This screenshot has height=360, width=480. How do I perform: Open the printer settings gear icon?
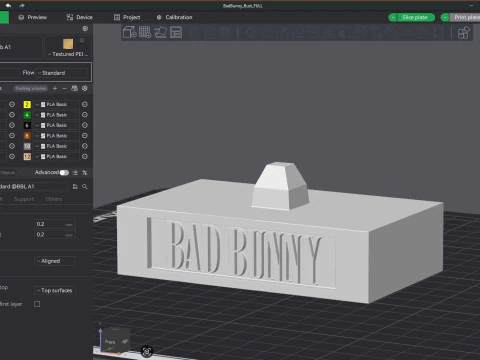85,28
